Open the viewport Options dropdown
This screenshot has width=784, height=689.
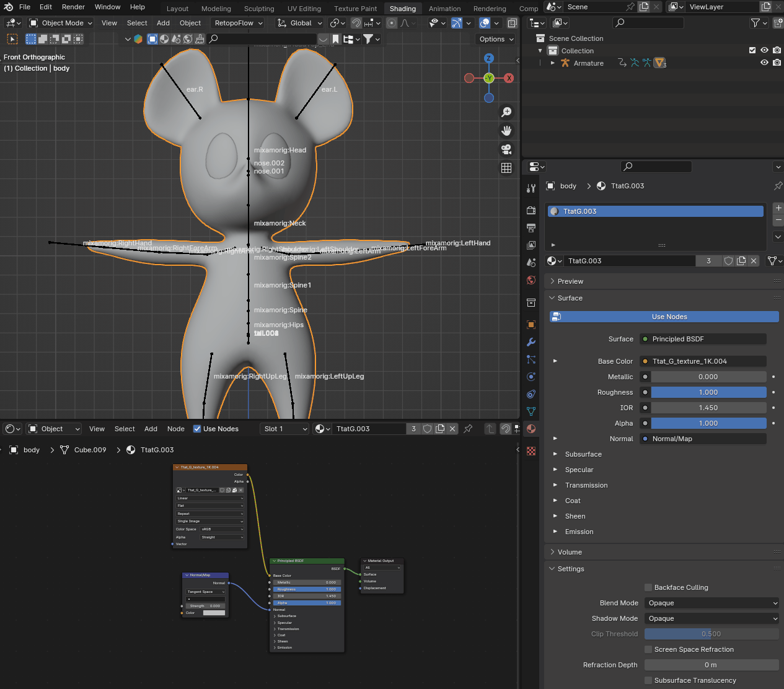tap(496, 39)
